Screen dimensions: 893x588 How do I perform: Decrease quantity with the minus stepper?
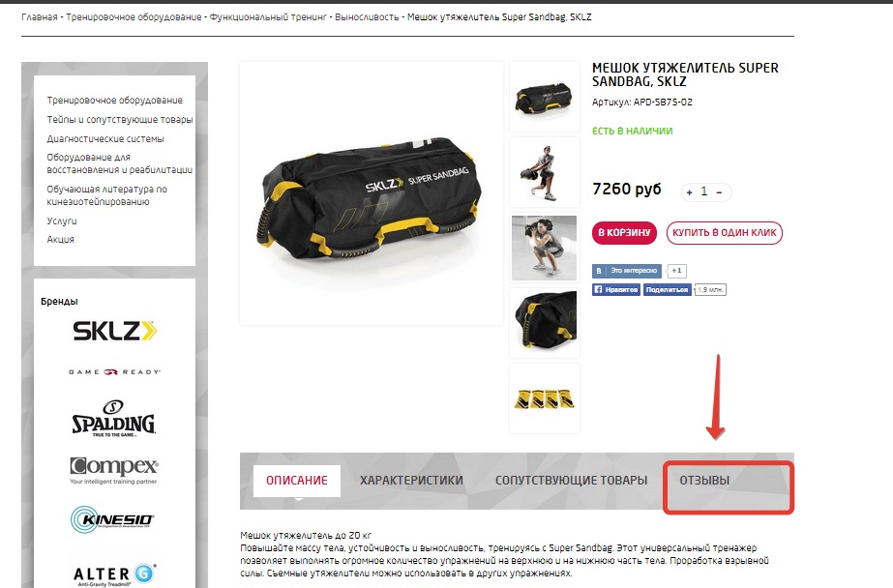coord(719,192)
